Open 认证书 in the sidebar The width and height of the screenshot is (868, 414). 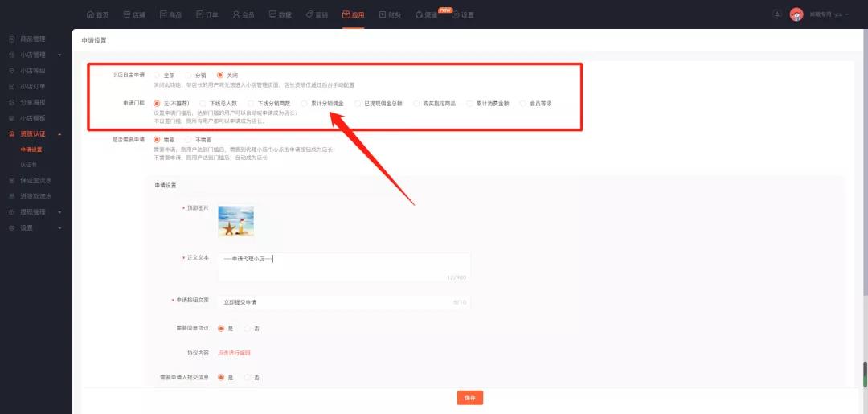(x=28, y=165)
